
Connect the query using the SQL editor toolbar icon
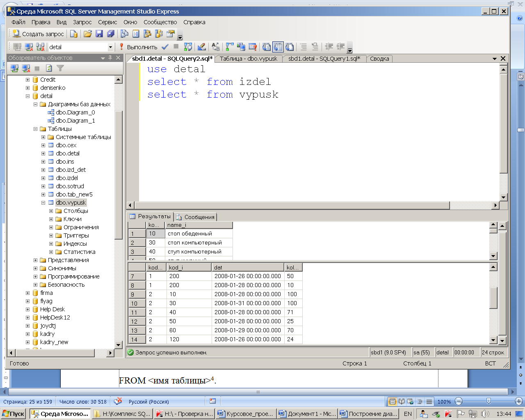(17, 47)
